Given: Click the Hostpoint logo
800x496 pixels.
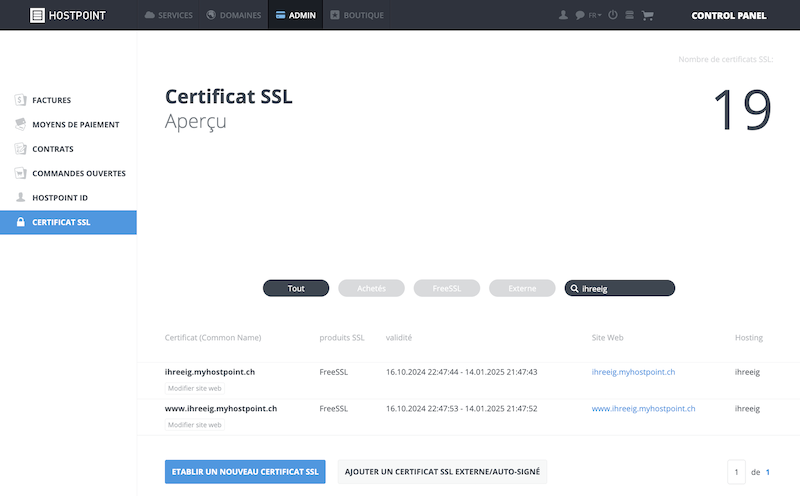Looking at the screenshot, I should 68,15.
